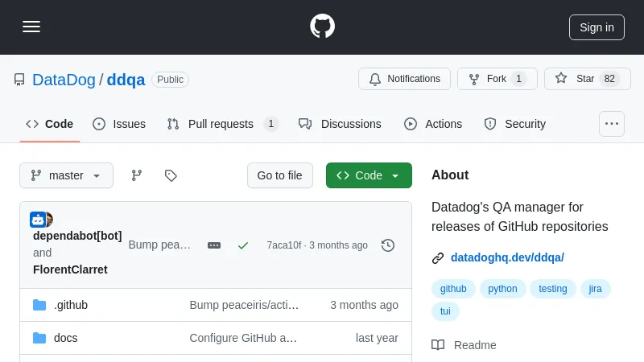Click the dependabot avatar
This screenshot has height=362, width=644.
click(x=37, y=220)
